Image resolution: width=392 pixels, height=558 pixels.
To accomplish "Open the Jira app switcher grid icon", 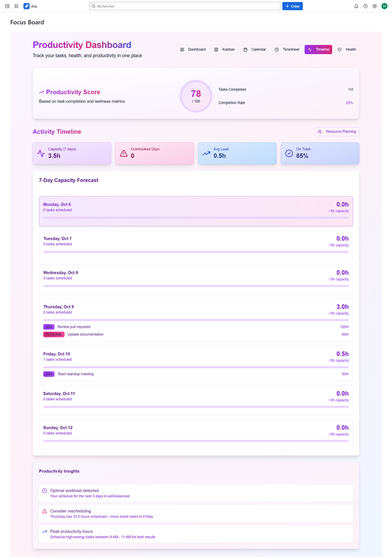I will pos(16,6).
